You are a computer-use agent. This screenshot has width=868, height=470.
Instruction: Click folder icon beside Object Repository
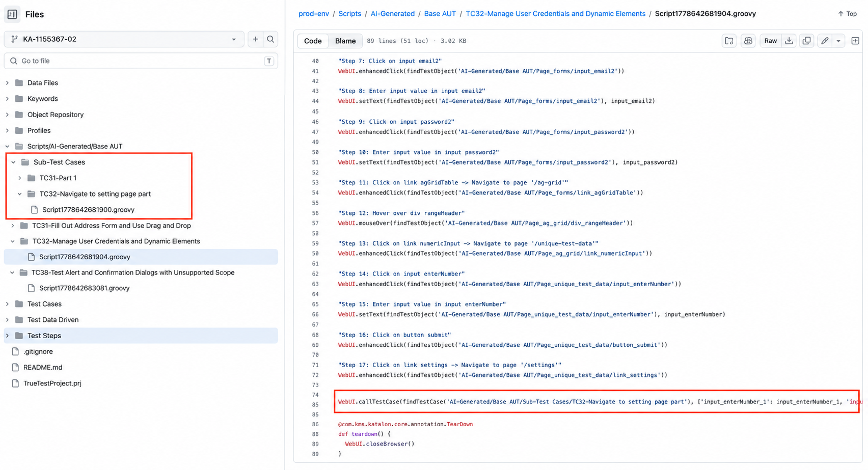pyautogui.click(x=19, y=115)
